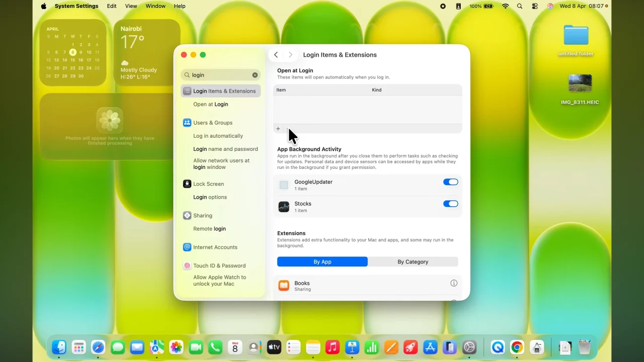Select the Lock Screen sidebar icon
The image size is (644, 362).
(187, 184)
